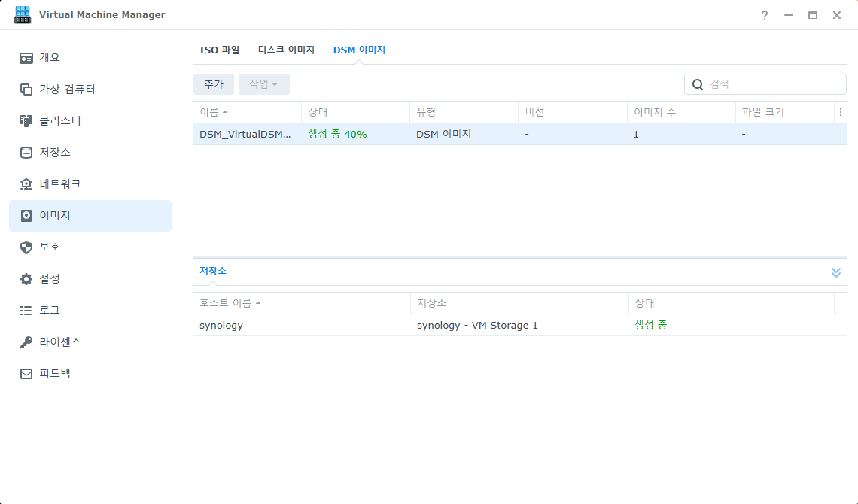Close the Virtual Machine Manager window

[837, 15]
